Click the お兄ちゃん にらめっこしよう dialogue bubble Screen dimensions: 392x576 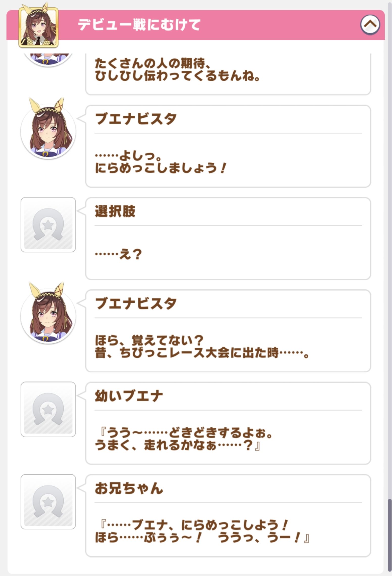[228, 531]
